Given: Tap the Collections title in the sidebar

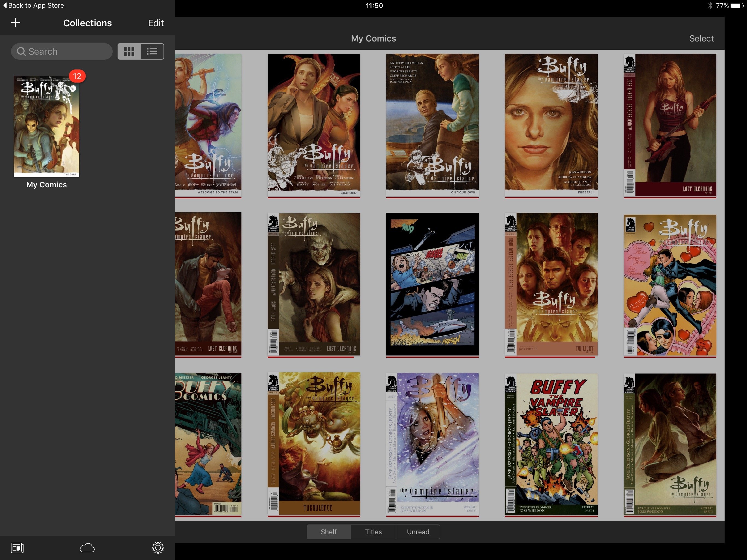Looking at the screenshot, I should [87, 23].
